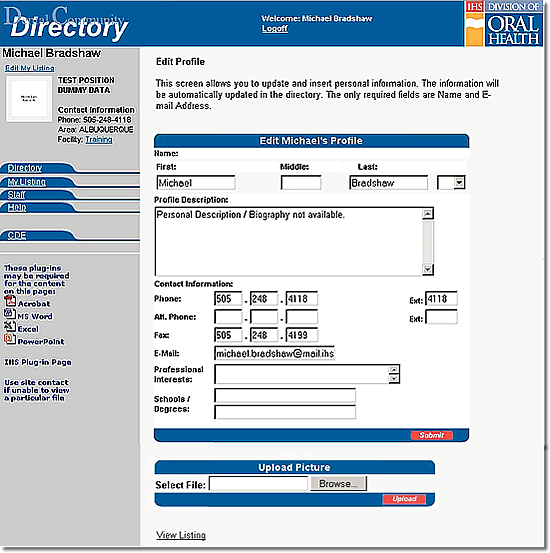The image size is (550, 553).
Task: Click the Last name field
Action: coord(388,183)
